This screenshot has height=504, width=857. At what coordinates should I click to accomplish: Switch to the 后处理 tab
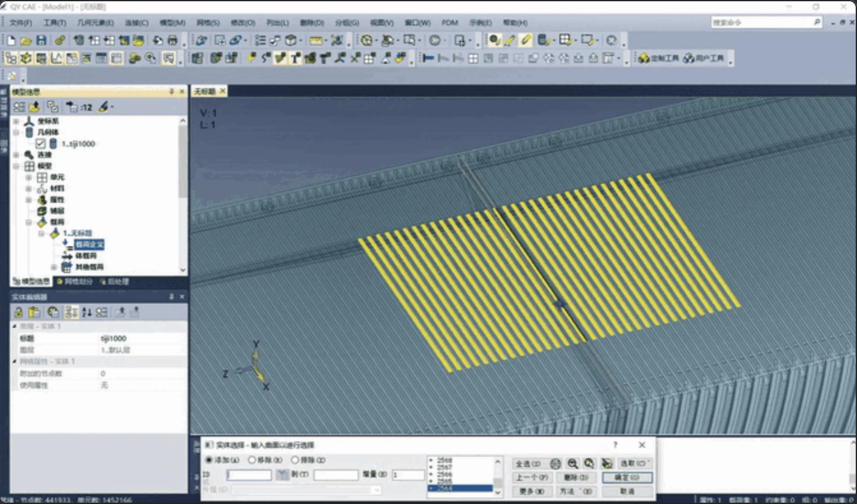114,281
